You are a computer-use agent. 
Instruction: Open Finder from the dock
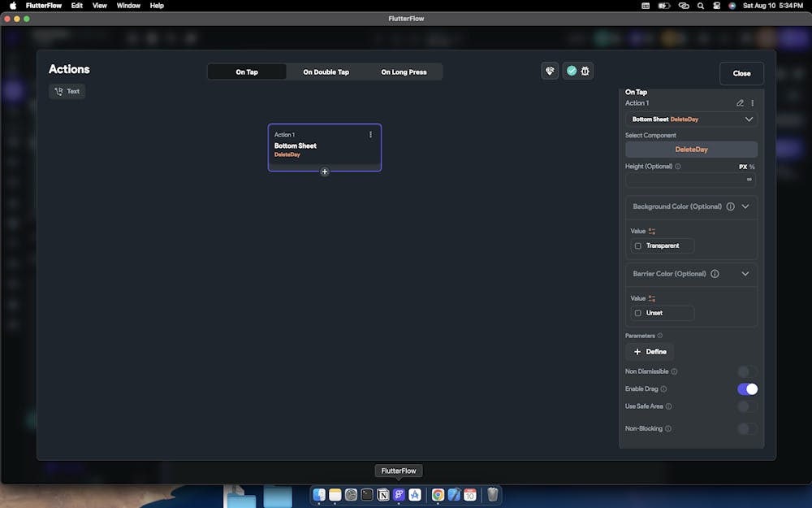click(x=319, y=494)
